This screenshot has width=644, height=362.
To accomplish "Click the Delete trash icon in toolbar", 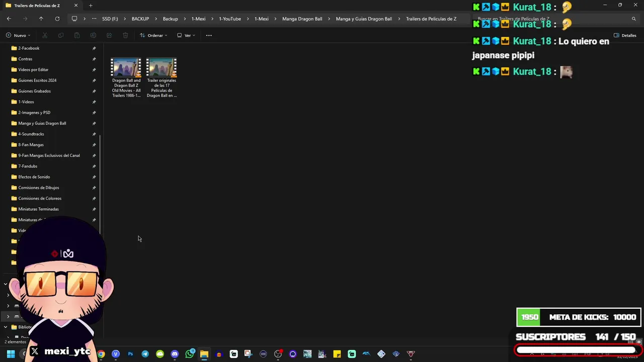I will 125,35.
